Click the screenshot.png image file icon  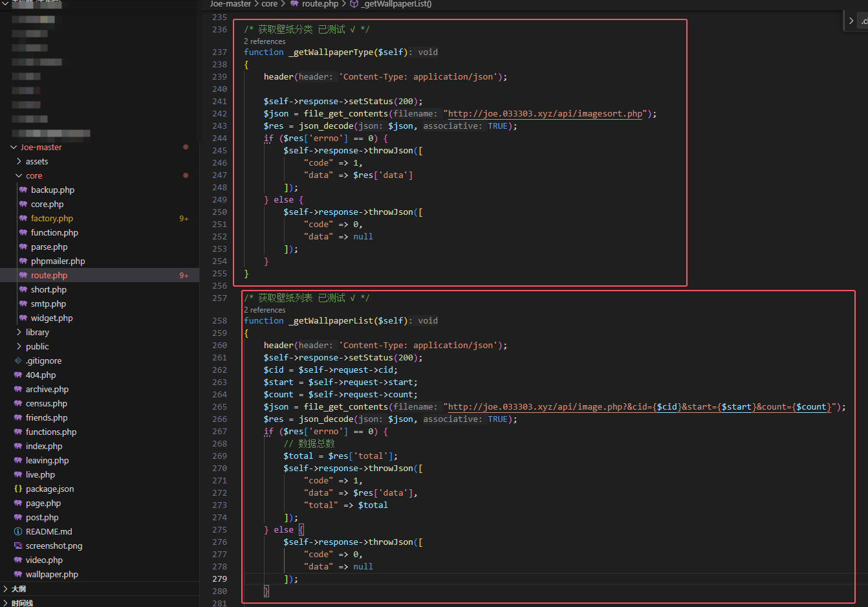[x=18, y=546]
